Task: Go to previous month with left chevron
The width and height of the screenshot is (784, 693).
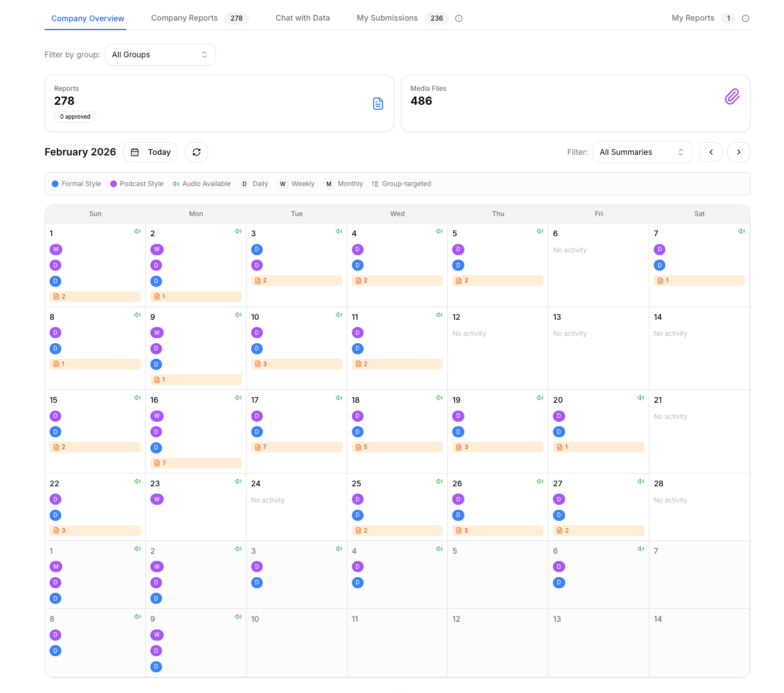Action: pyautogui.click(x=711, y=152)
